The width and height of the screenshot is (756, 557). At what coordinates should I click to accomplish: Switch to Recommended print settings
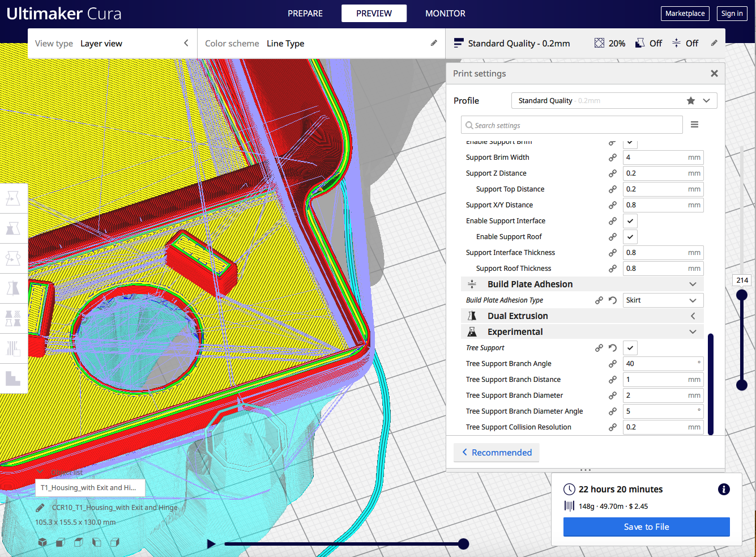[497, 453]
